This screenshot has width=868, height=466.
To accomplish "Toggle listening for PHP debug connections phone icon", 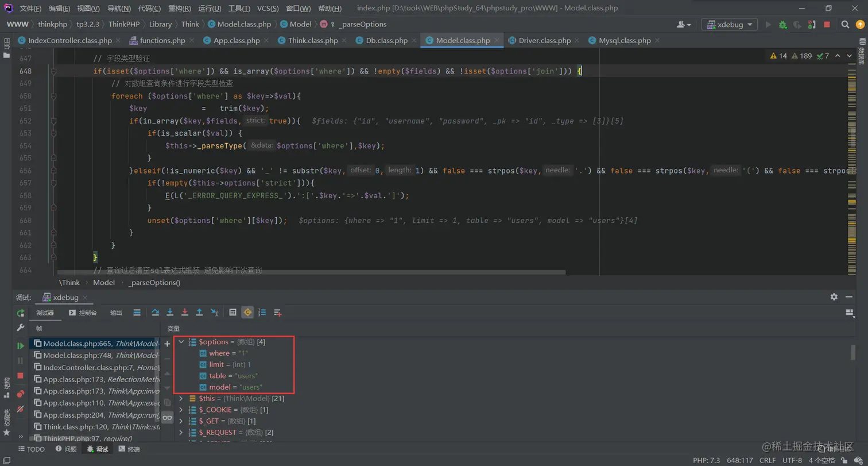I will tap(812, 25).
